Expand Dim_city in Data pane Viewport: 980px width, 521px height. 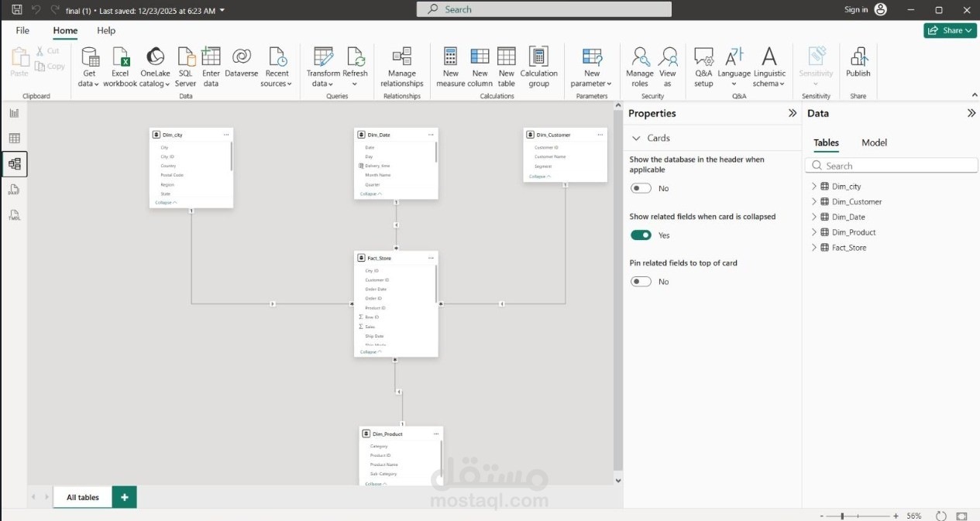pyautogui.click(x=814, y=187)
